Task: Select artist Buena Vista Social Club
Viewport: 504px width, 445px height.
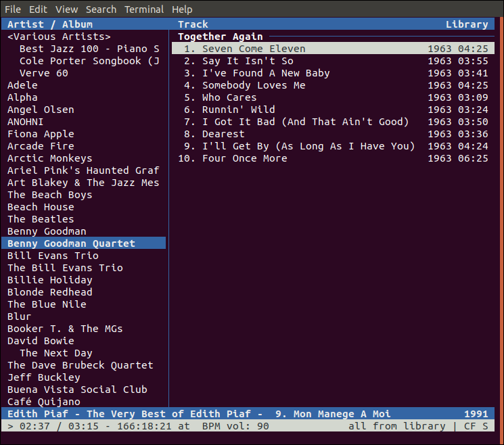Action: [x=78, y=390]
